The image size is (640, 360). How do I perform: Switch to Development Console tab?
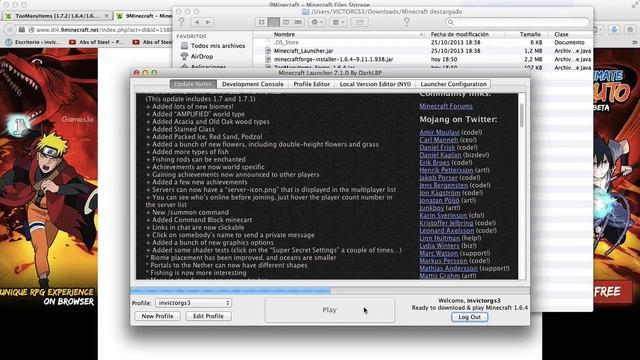coord(253,84)
